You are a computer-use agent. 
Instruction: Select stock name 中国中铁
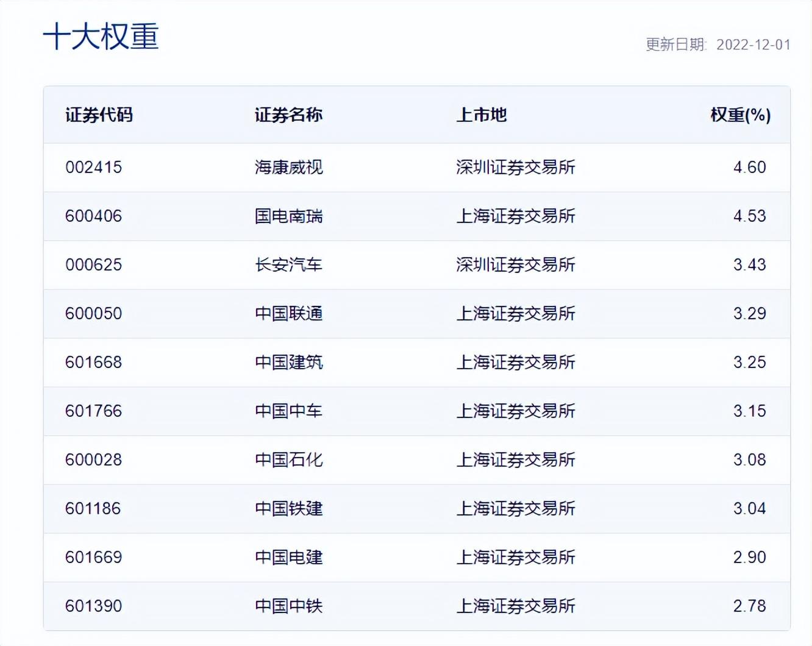coord(288,606)
